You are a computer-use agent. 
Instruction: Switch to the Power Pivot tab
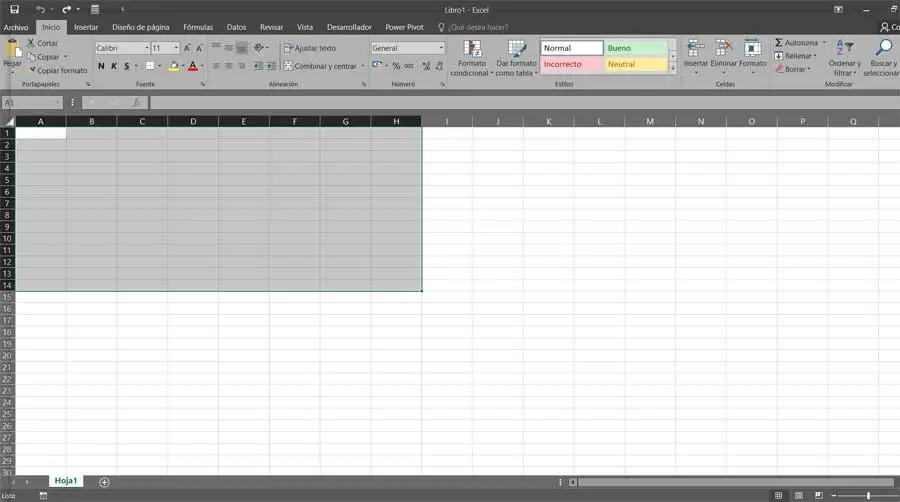point(404,27)
